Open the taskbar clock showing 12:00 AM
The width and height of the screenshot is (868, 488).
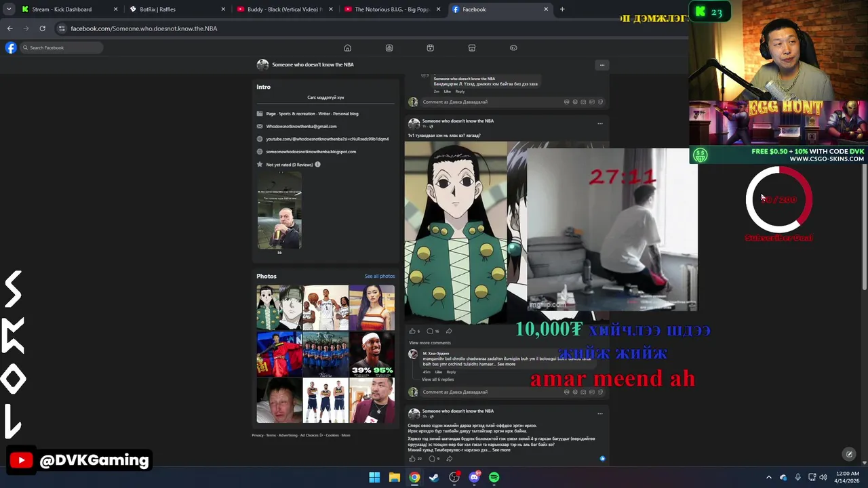pos(847,477)
